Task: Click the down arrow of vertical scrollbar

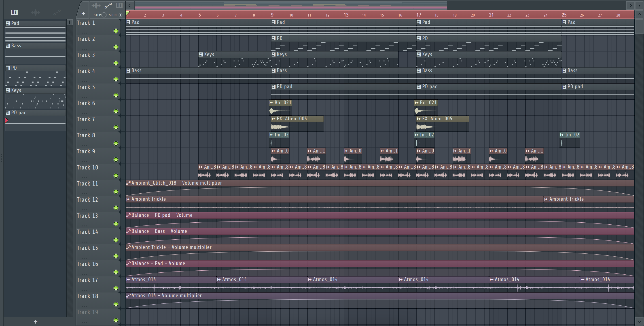Action: pos(639,322)
